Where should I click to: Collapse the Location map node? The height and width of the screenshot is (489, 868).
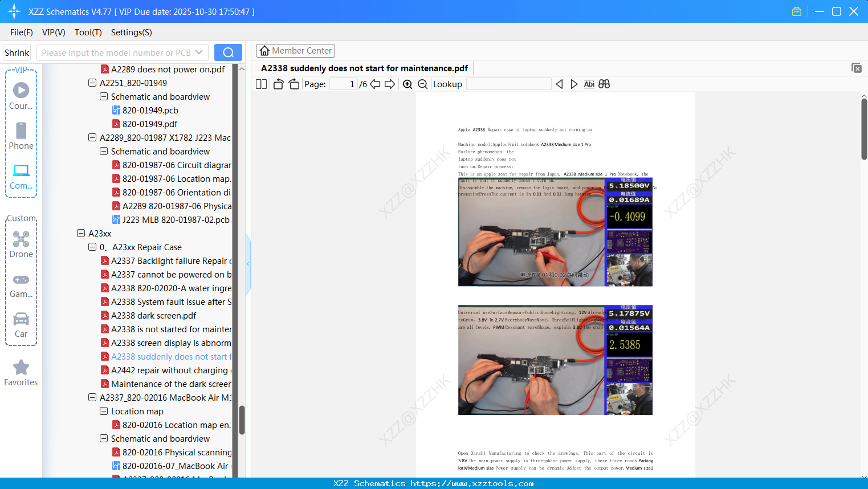pos(104,411)
